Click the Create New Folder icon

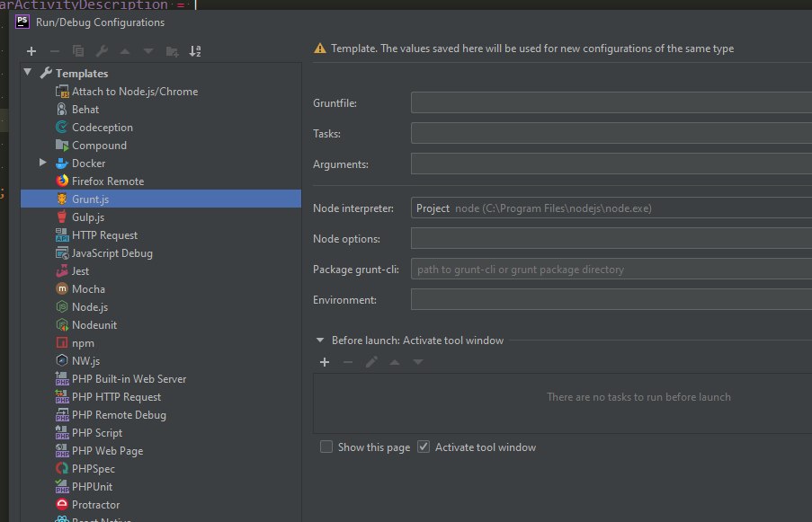pos(172,51)
